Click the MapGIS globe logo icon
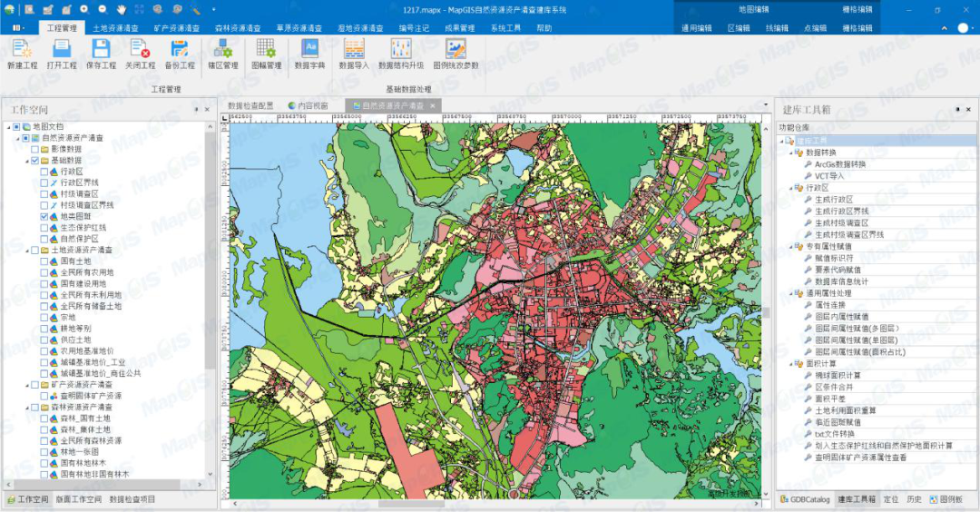This screenshot has height=512, width=980. coord(9,9)
